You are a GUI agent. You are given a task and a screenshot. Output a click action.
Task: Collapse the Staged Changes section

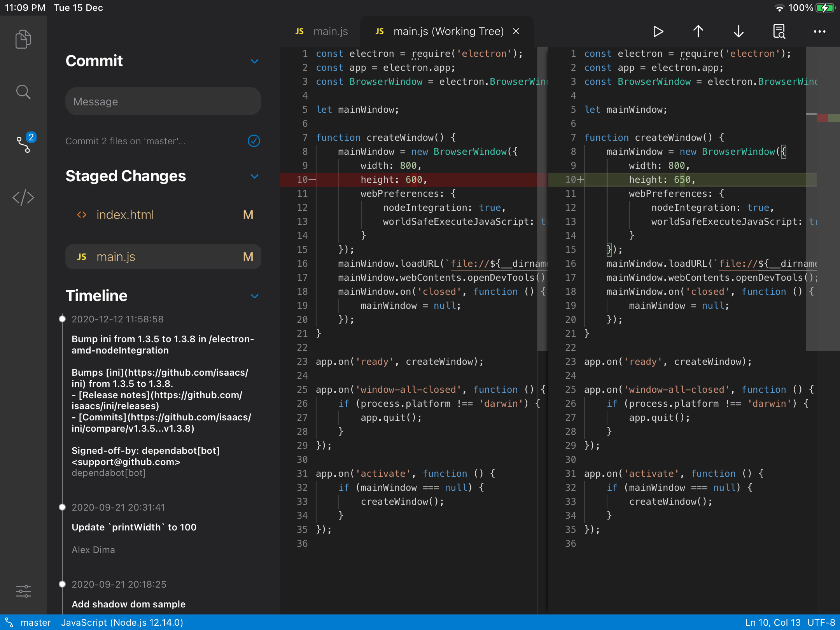click(x=255, y=176)
